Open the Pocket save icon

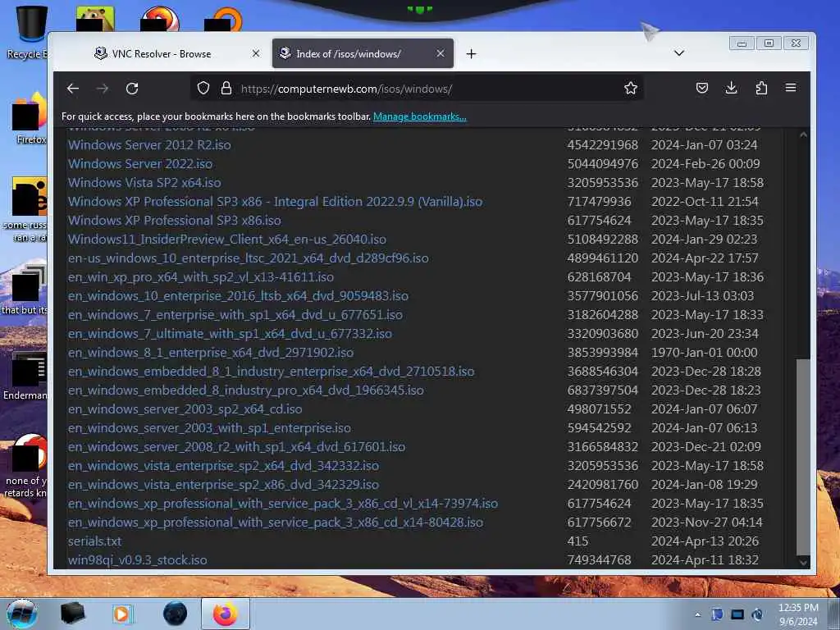tap(702, 88)
